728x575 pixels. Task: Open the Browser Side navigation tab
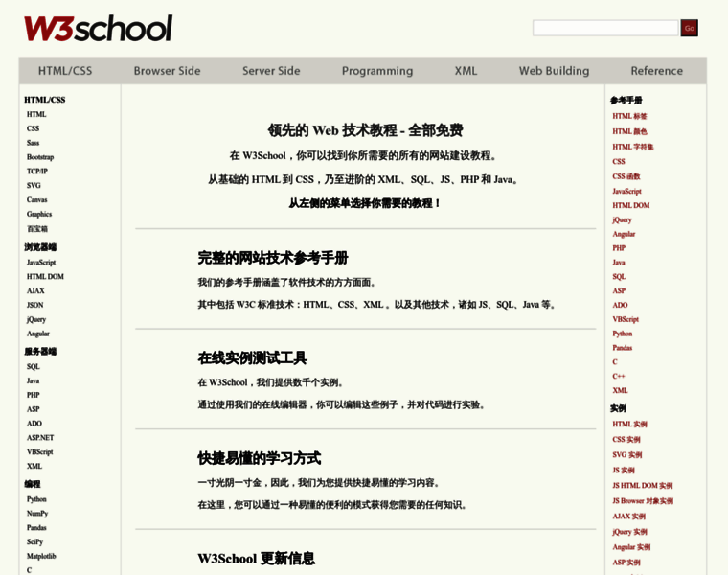click(167, 71)
